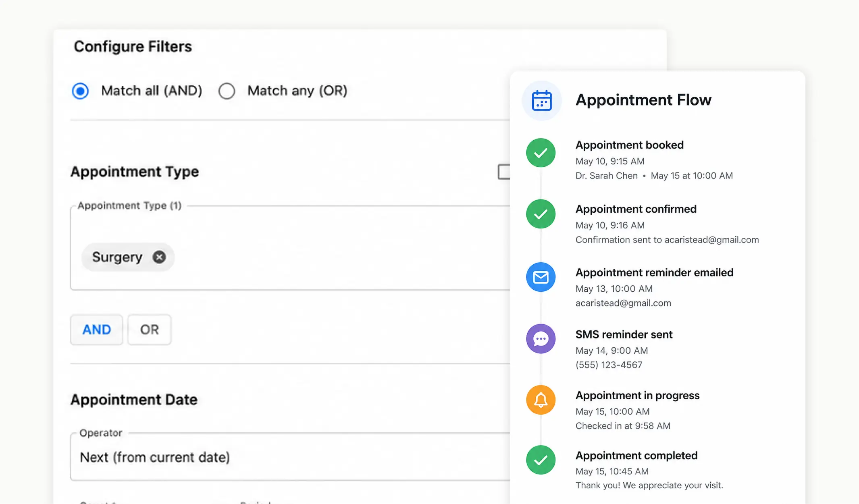Screen dimensions: 859x504
Task: Click the green checkmark for Appointment booked
Action: point(541,153)
